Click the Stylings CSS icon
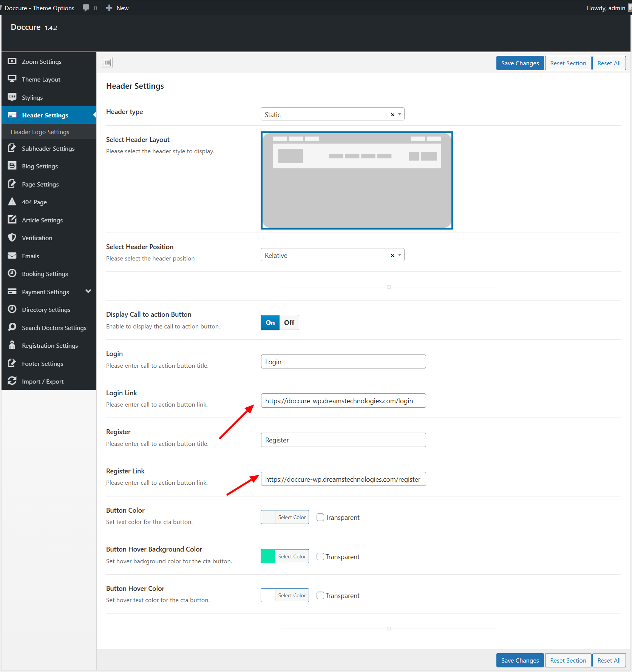Viewport: 632px width, 672px height. pyautogui.click(x=12, y=97)
